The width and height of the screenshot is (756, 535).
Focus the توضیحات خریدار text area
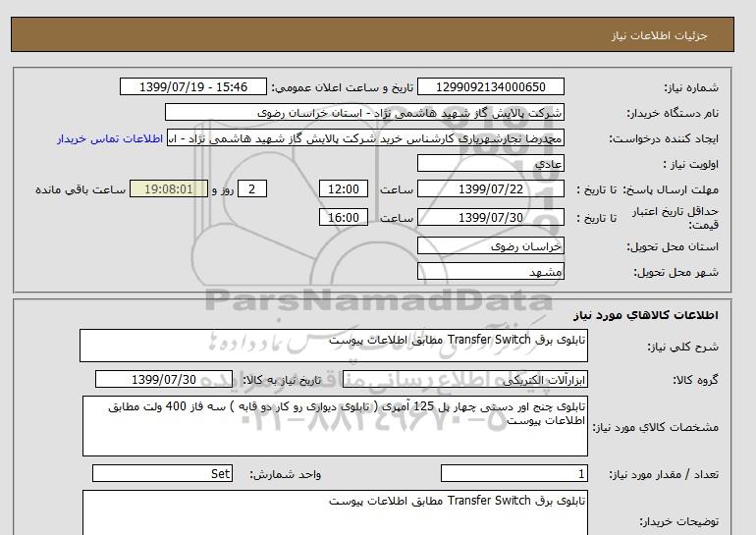[334, 512]
